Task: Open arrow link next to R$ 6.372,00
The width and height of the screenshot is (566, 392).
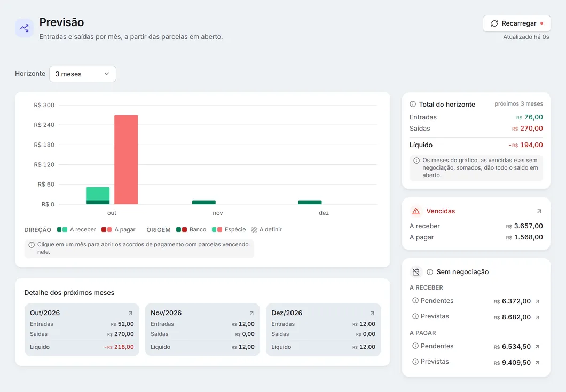Action: coord(537,301)
